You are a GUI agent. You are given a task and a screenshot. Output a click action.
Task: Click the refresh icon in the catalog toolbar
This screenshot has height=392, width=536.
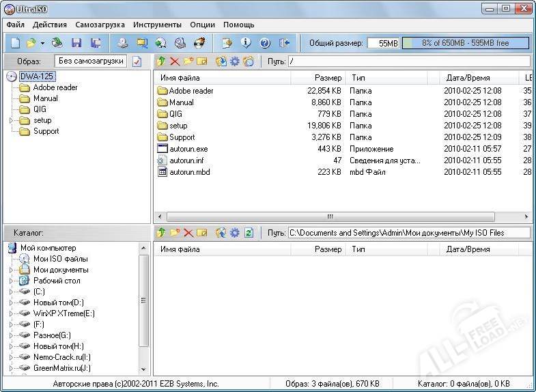pos(249,233)
